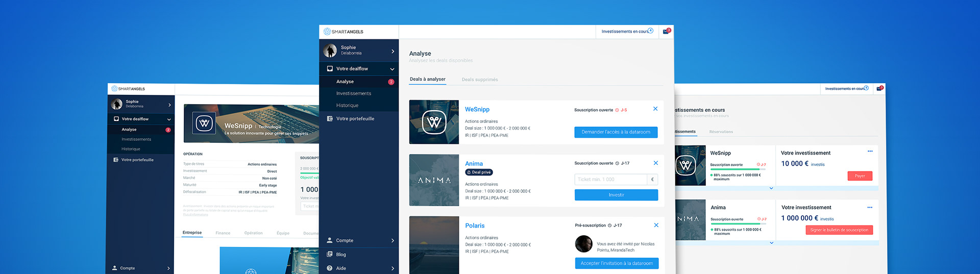Switch to Deals supprimés tab
Image resolution: width=980 pixels, height=274 pixels.
[480, 80]
